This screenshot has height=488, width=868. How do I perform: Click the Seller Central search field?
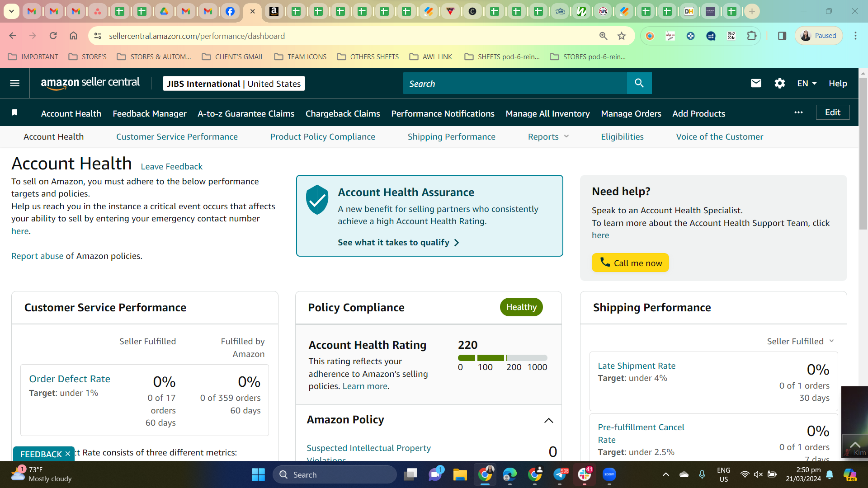point(515,83)
